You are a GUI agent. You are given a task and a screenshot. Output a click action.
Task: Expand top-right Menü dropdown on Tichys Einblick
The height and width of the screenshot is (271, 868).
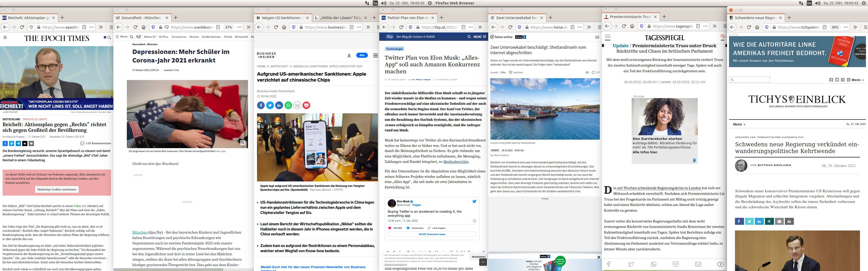coord(858,80)
